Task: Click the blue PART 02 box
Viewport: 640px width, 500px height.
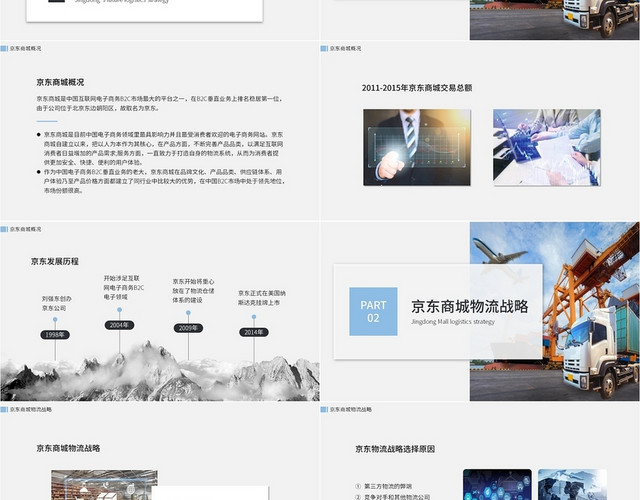Action: click(373, 311)
